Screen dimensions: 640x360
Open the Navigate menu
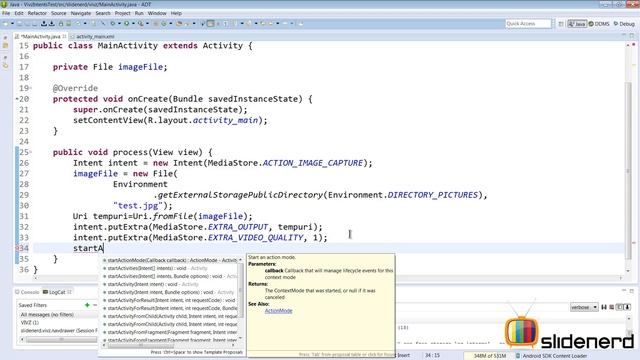pyautogui.click(x=81, y=13)
